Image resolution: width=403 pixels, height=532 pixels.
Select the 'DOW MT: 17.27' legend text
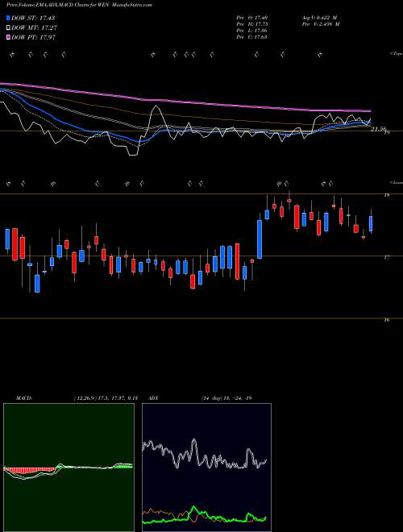point(34,28)
